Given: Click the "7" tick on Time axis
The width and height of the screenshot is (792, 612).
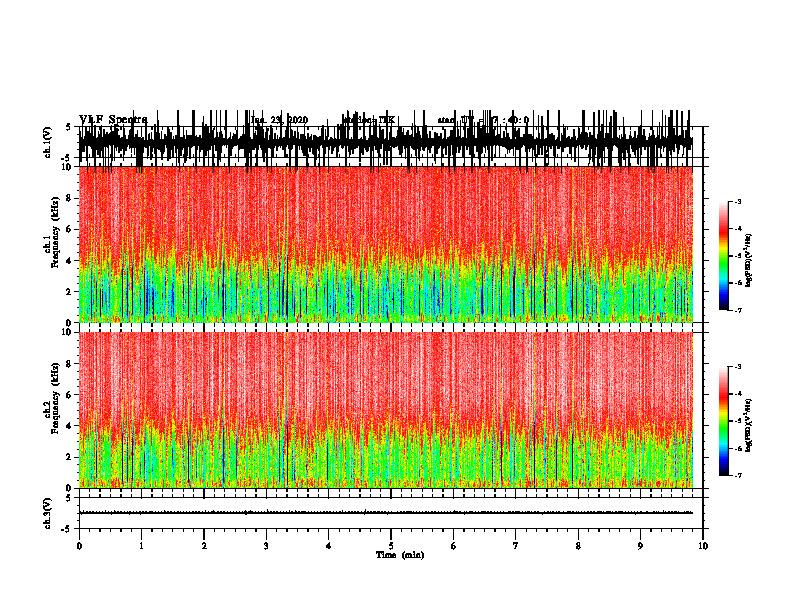Looking at the screenshot, I should pos(516,546).
